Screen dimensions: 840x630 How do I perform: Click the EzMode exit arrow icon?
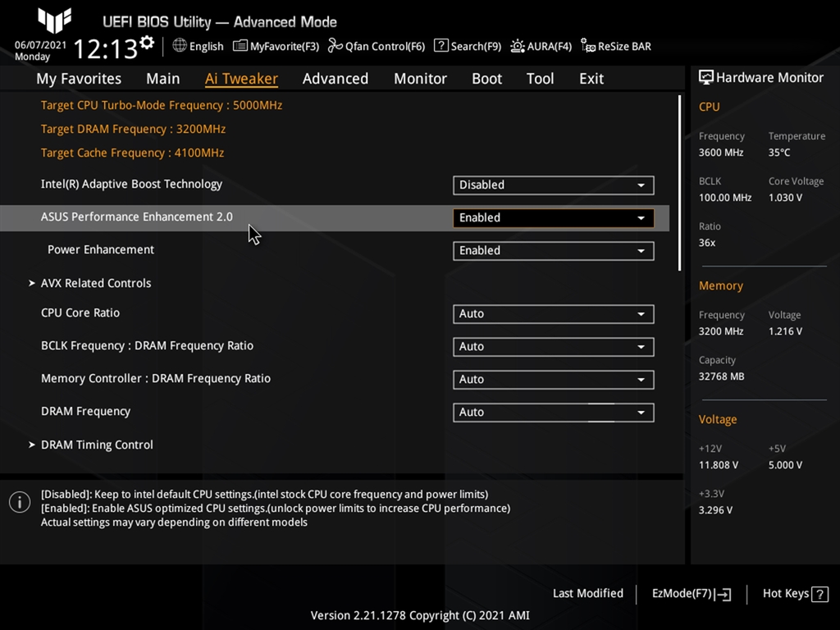(723, 594)
